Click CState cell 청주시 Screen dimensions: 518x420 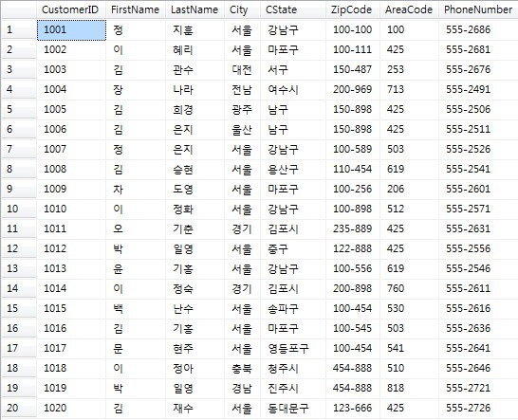[x=293, y=368]
